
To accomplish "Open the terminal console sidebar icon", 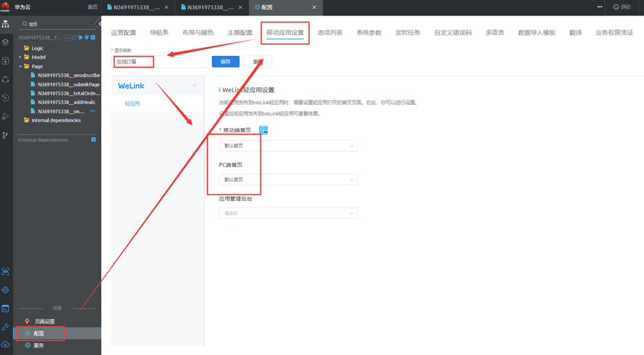I will [x=5, y=309].
